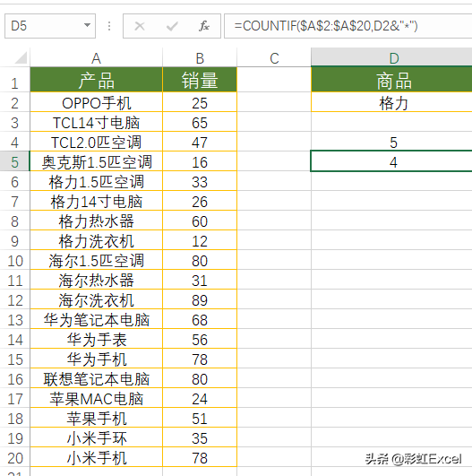Click sales value 51 in column B
Image resolution: width=472 pixels, height=476 pixels.
click(x=200, y=419)
